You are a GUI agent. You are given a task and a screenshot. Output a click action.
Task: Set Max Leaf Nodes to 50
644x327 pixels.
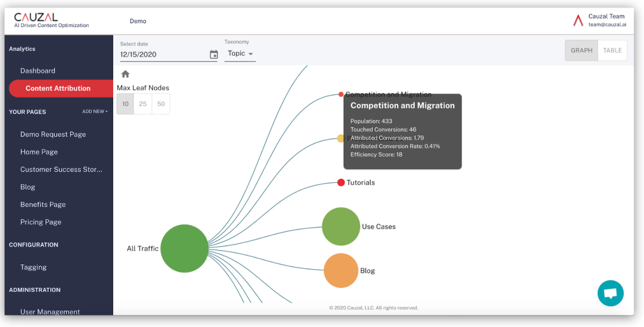(x=161, y=104)
